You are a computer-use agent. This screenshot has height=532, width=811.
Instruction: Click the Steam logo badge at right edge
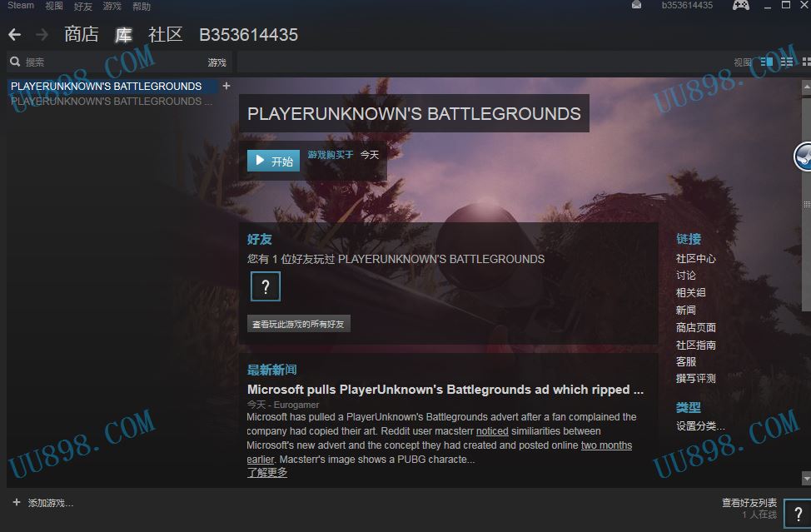coord(803,156)
